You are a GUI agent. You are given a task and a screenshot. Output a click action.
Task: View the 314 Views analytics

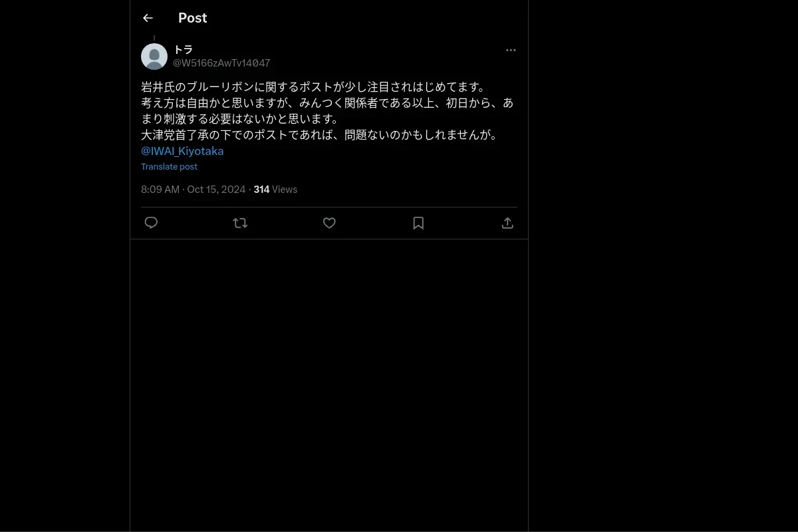tap(275, 190)
